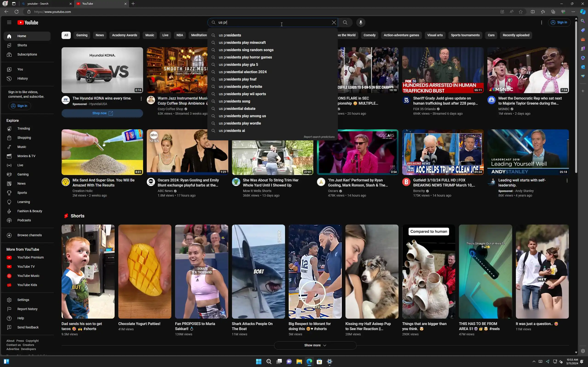Click the YouTube logo
The height and width of the screenshot is (367, 588).
[28, 22]
